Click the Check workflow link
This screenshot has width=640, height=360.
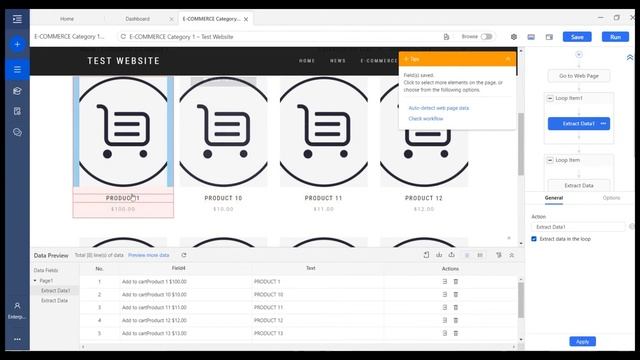tap(426, 119)
